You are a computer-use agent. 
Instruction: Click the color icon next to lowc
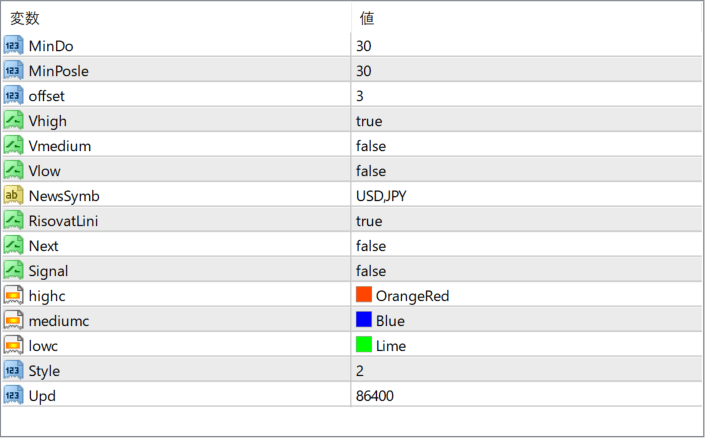(13, 345)
